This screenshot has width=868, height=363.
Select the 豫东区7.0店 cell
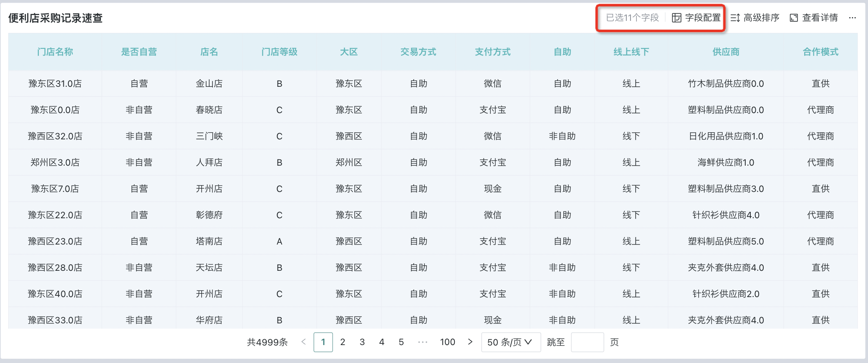[x=55, y=189]
